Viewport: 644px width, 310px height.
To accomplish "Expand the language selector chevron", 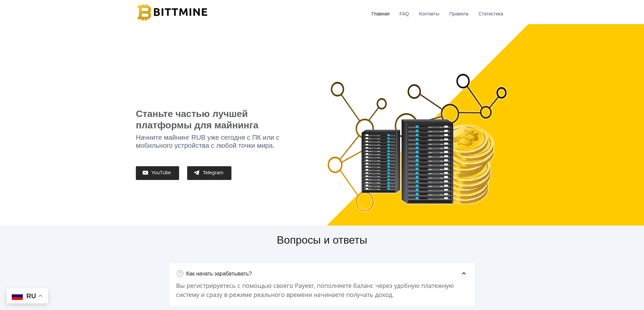I will 41,296.
